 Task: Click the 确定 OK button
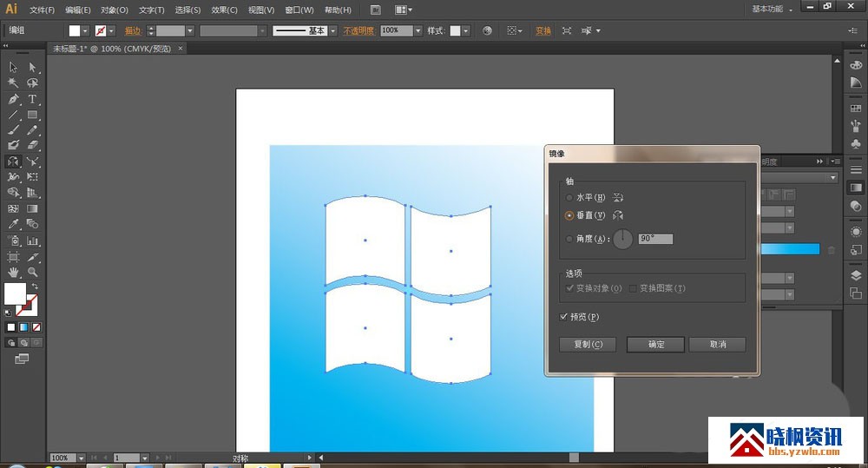pos(656,345)
